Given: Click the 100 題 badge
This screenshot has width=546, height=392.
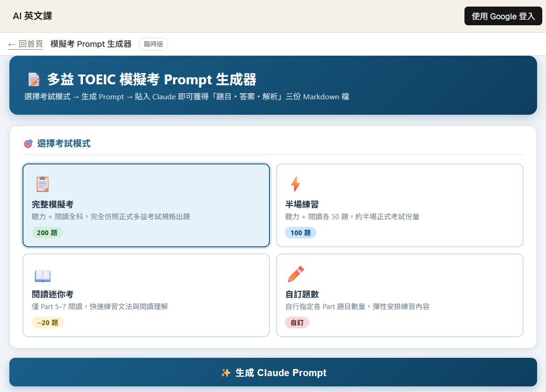Looking at the screenshot, I should pyautogui.click(x=300, y=233).
